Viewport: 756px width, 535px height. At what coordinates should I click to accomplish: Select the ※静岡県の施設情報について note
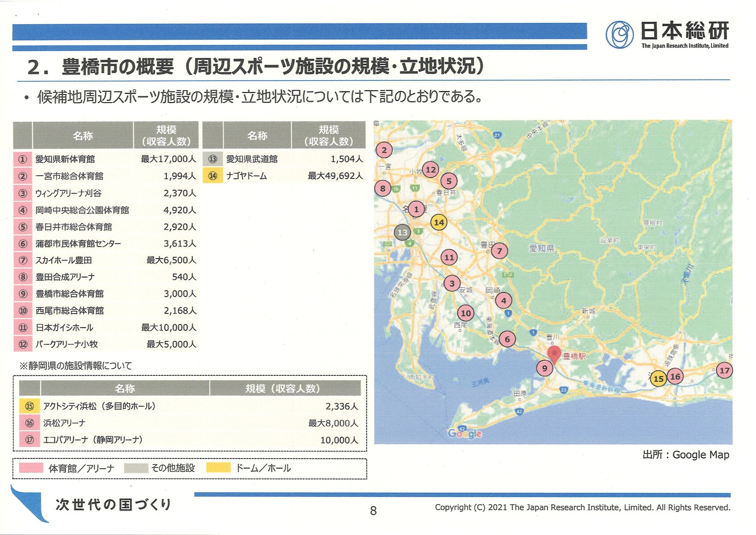(x=76, y=366)
